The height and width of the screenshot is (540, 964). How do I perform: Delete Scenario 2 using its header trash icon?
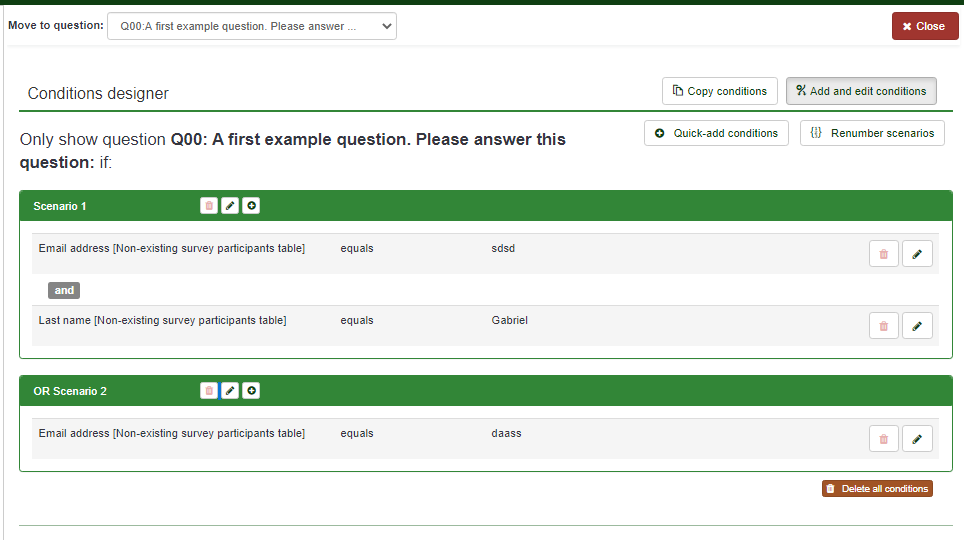tap(209, 391)
